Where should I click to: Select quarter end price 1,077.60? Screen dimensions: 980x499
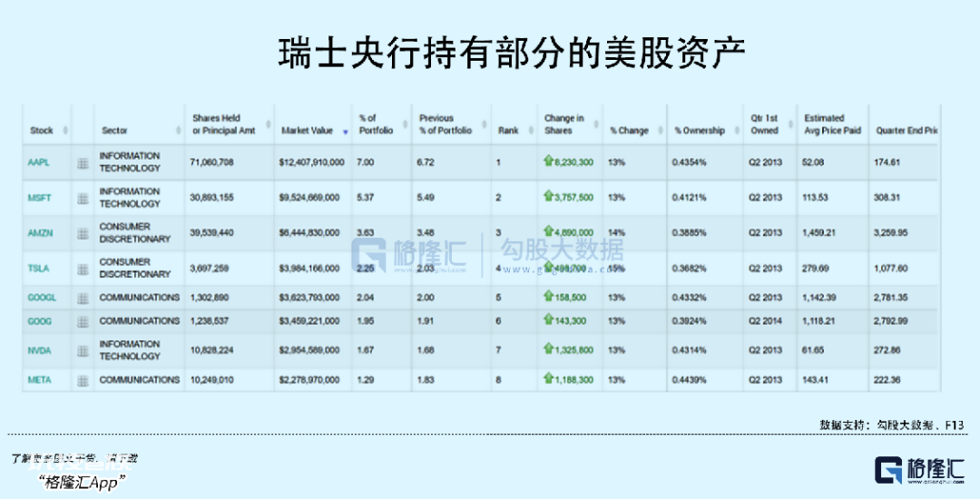coord(891,269)
